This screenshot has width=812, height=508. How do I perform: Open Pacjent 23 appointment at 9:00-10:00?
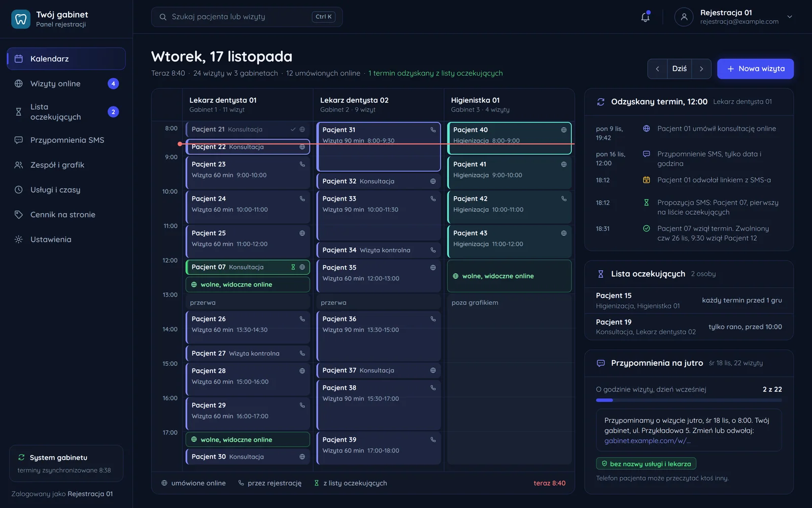[248, 172]
